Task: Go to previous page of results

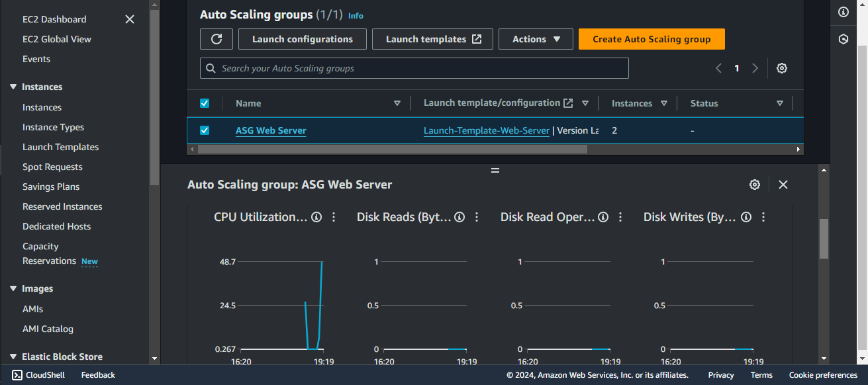Action: 719,68
